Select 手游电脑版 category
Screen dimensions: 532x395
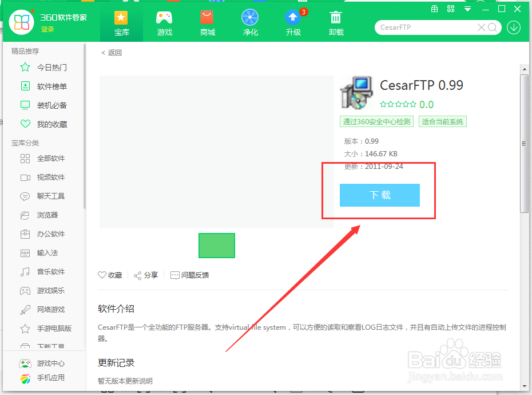[54, 329]
